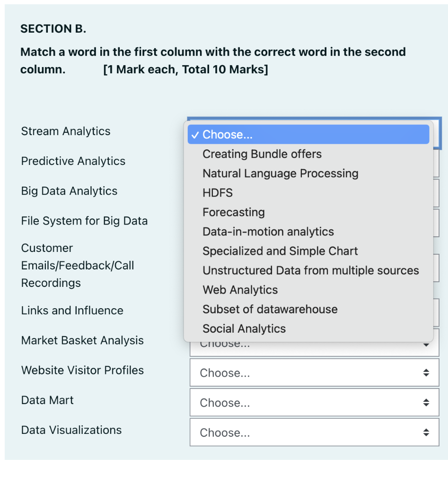Pick "Creating Bundle offers" from the list
This screenshot has height=484, width=448.
click(262, 154)
